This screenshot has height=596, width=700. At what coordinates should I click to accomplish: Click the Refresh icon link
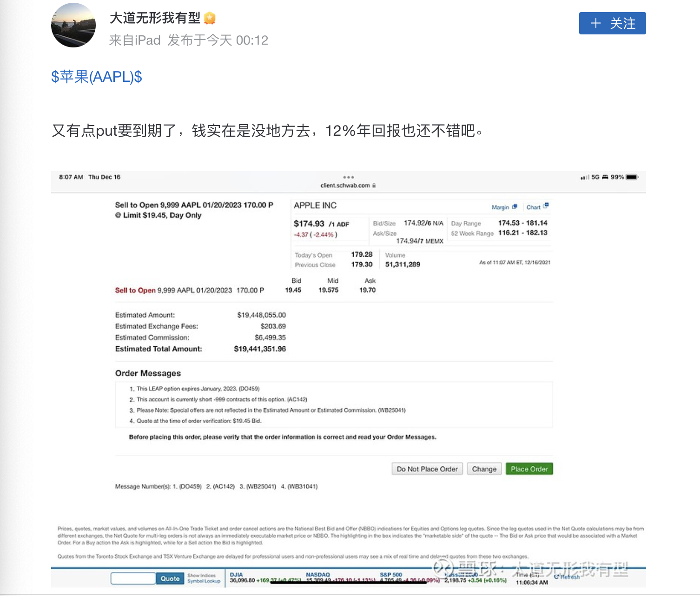(x=567, y=577)
